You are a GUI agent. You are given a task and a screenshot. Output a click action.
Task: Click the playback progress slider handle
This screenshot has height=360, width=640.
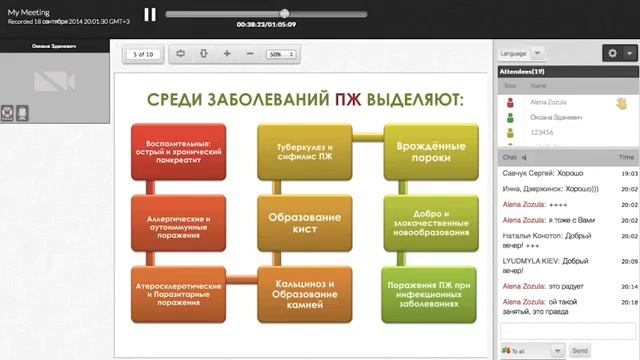pos(284,13)
